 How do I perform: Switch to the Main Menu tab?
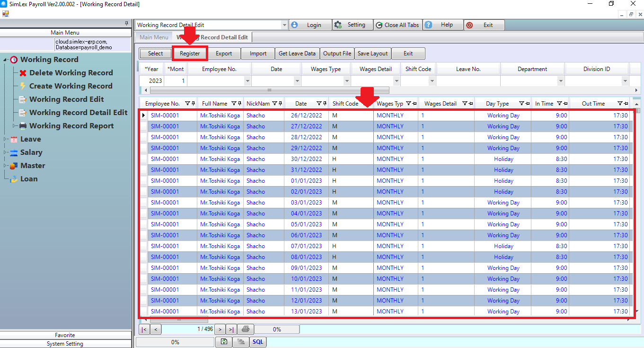point(154,37)
